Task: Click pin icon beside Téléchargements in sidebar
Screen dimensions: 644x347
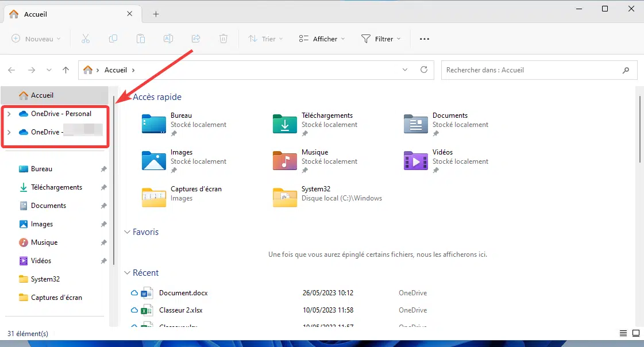Action: (103, 187)
